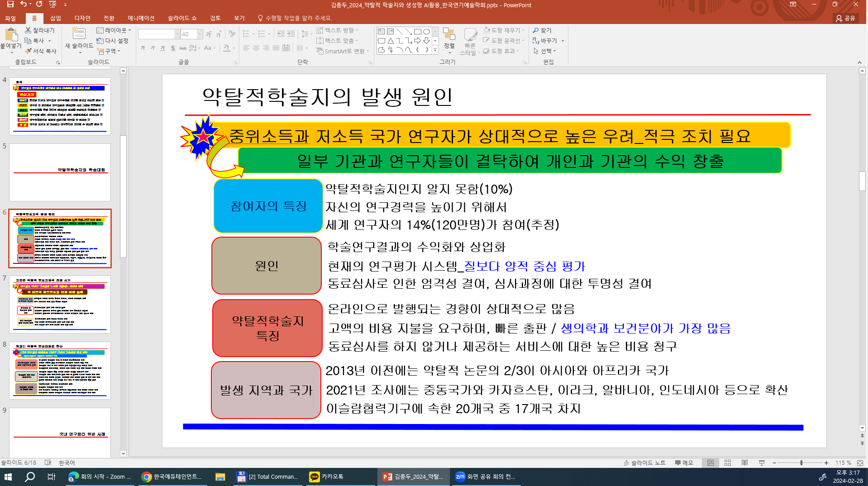Select slide 4 thumbnail
The image size is (868, 486).
coord(60,106)
